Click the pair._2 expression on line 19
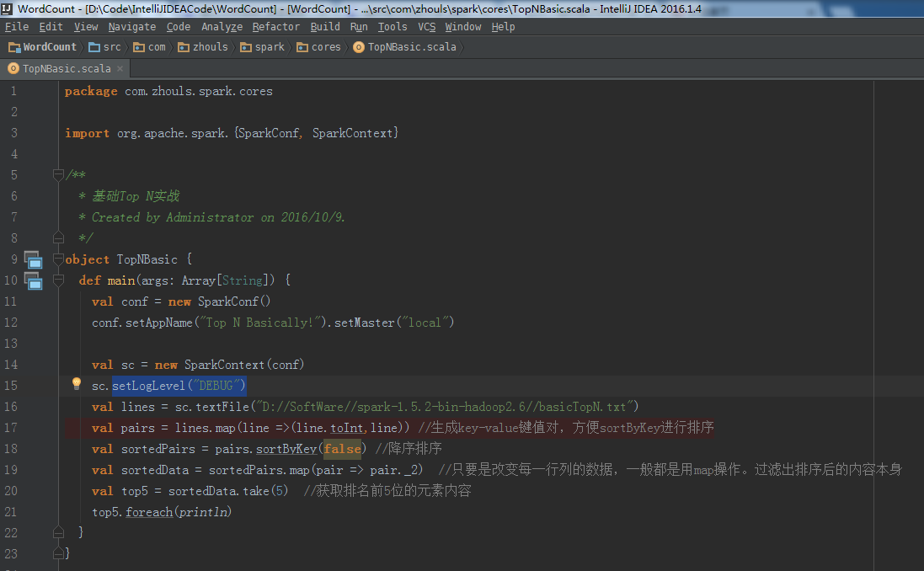The width and height of the screenshot is (924, 571). coord(393,470)
